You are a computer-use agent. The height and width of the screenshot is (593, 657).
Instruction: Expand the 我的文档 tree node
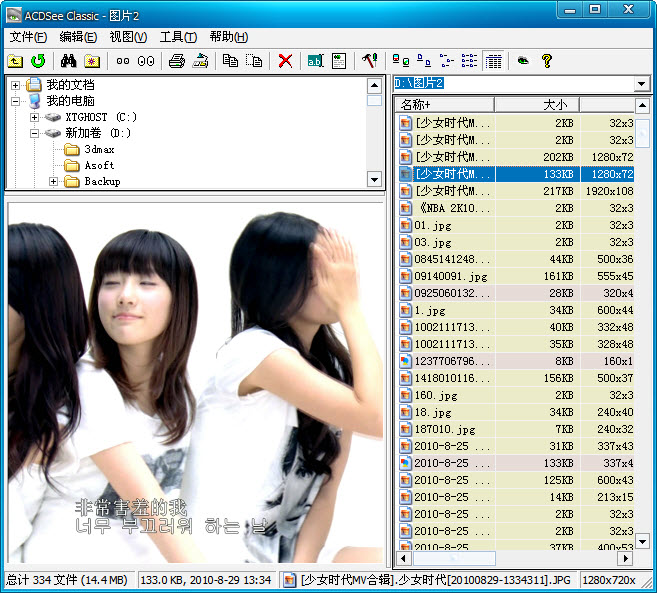(15, 85)
